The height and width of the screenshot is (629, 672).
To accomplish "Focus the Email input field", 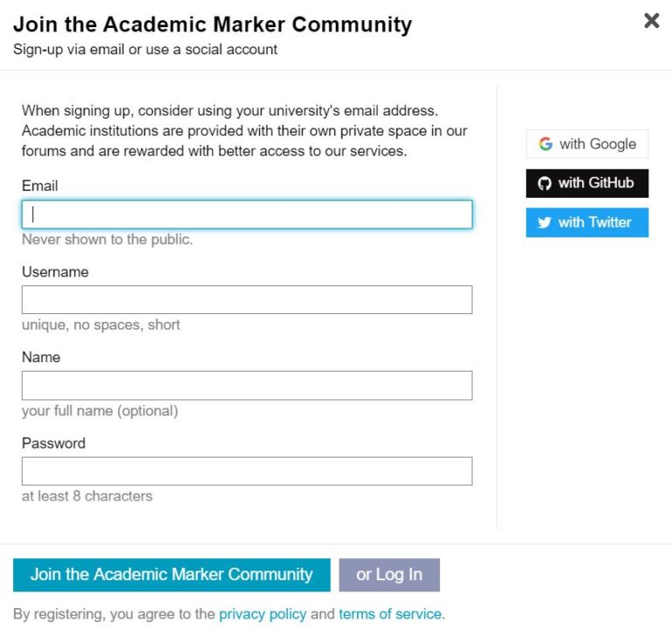I will [247, 214].
